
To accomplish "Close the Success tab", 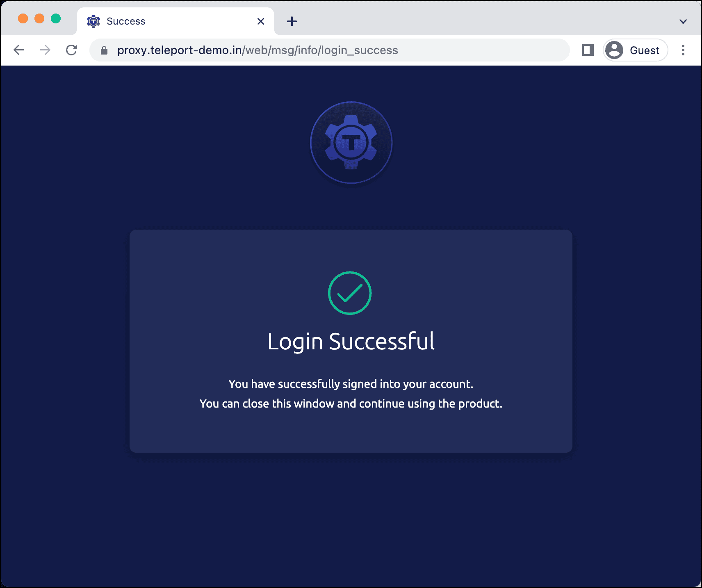I will point(261,21).
